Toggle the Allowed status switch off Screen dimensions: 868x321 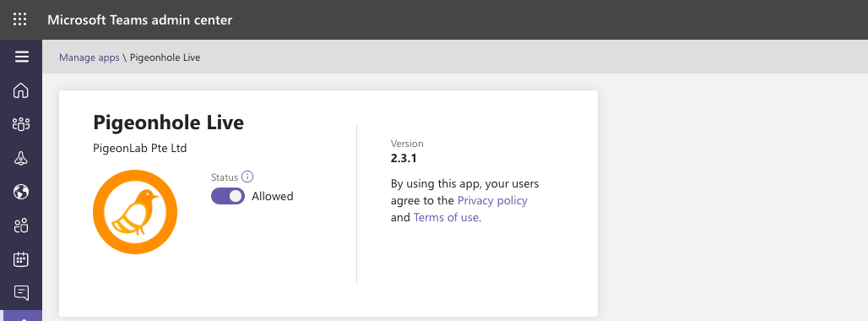(x=227, y=196)
